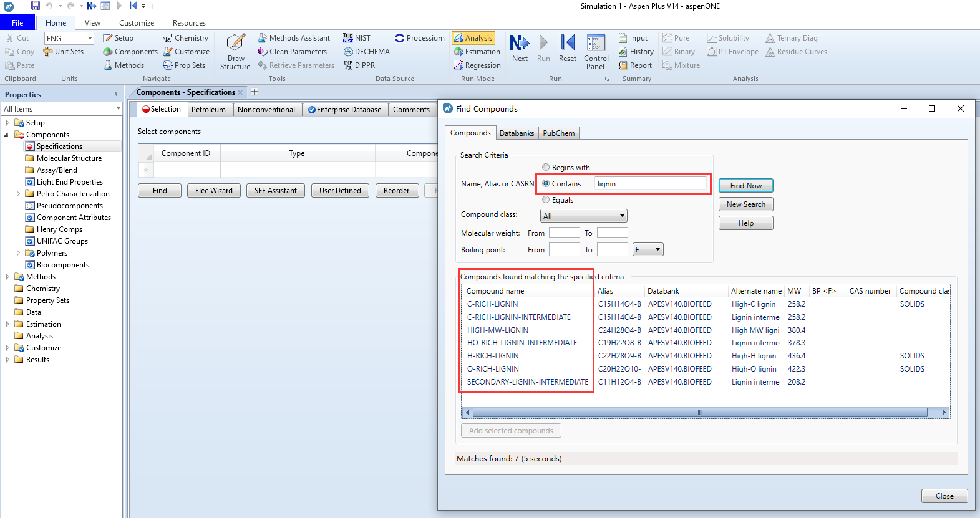
Task: Open the PubChem tab
Action: (558, 133)
